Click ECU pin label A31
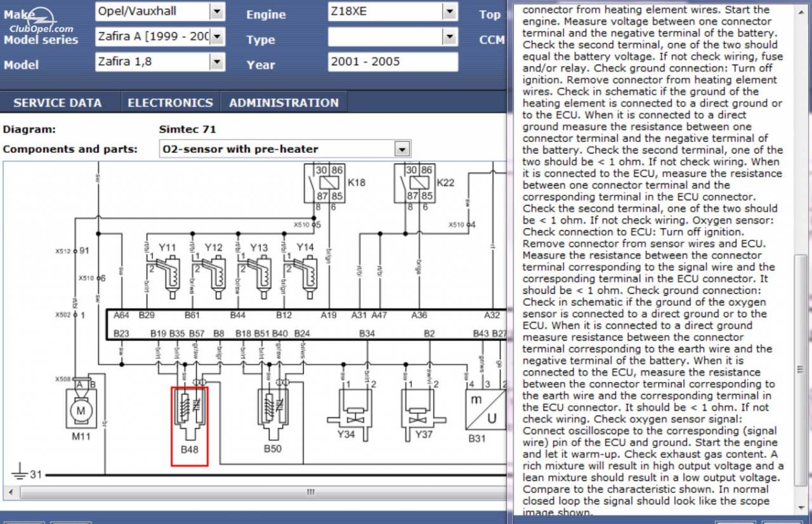 tap(359, 315)
